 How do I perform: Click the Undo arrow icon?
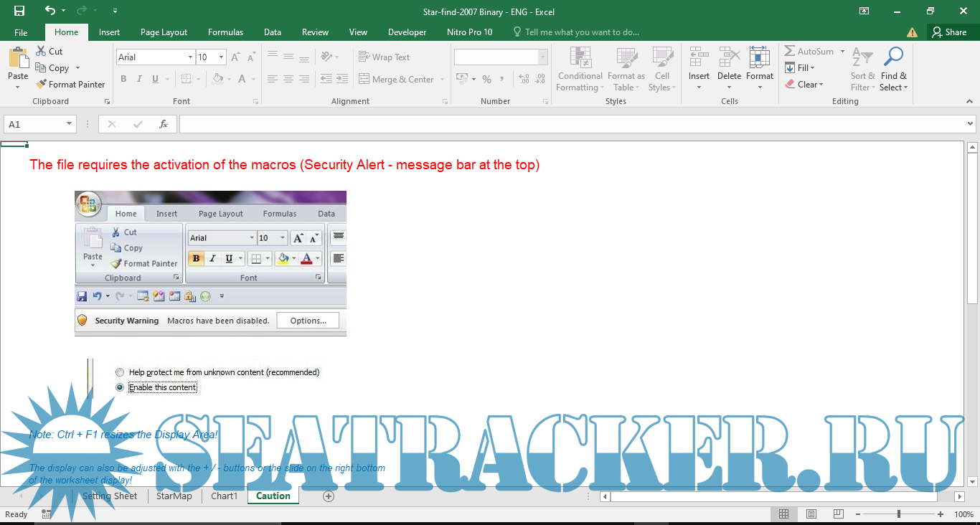coord(50,11)
